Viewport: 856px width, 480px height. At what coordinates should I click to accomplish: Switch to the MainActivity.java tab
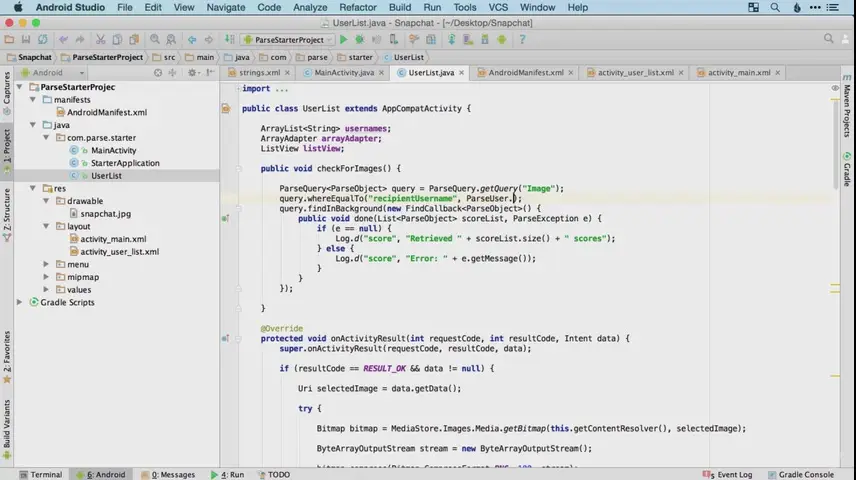(x=344, y=73)
